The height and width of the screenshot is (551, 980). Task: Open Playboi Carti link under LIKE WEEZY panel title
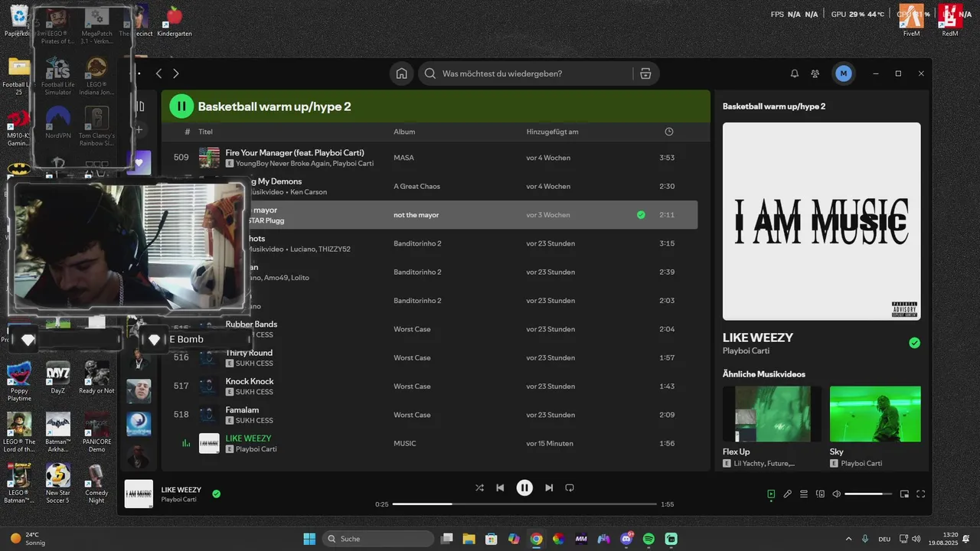(x=746, y=350)
